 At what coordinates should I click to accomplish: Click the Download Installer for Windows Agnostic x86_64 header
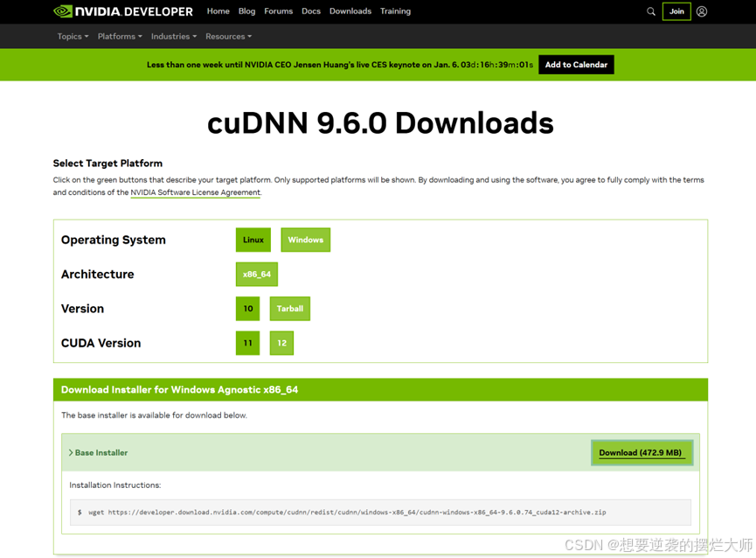pyautogui.click(x=179, y=390)
